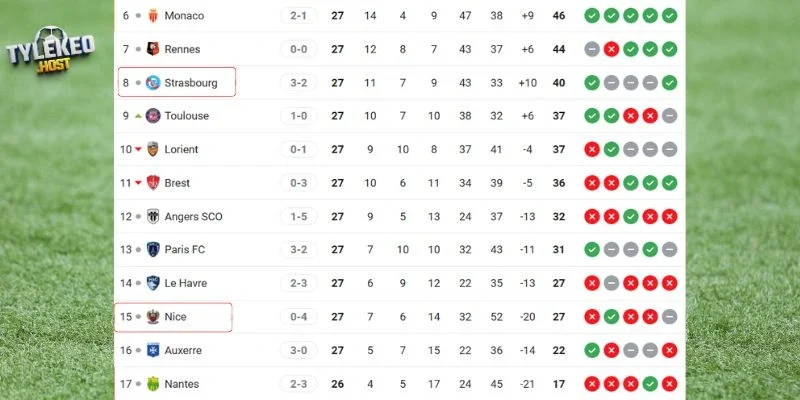Screen dimensions: 800x400
Task: Click Brest's red down-arrow position indicator
Action: pos(138,183)
